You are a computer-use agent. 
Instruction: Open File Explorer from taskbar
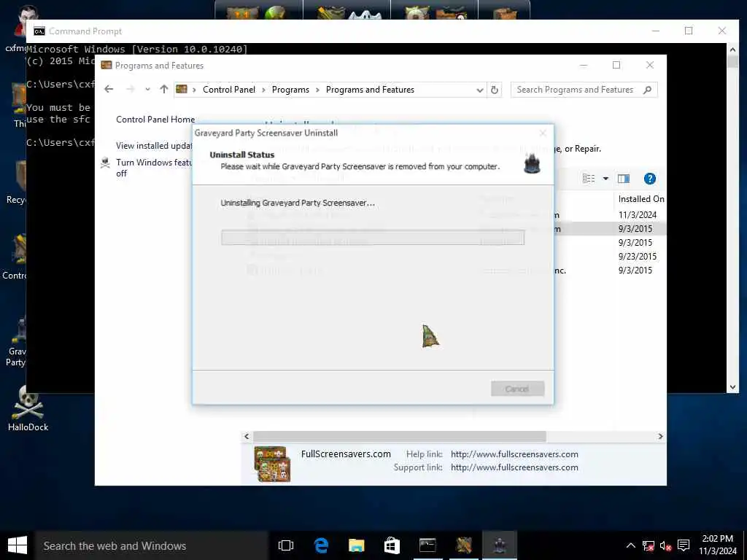point(356,545)
